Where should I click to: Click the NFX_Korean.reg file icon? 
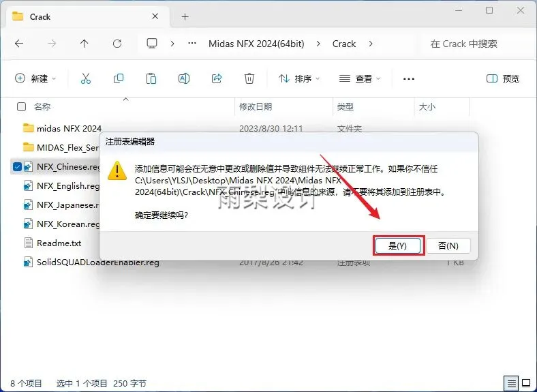pos(28,224)
